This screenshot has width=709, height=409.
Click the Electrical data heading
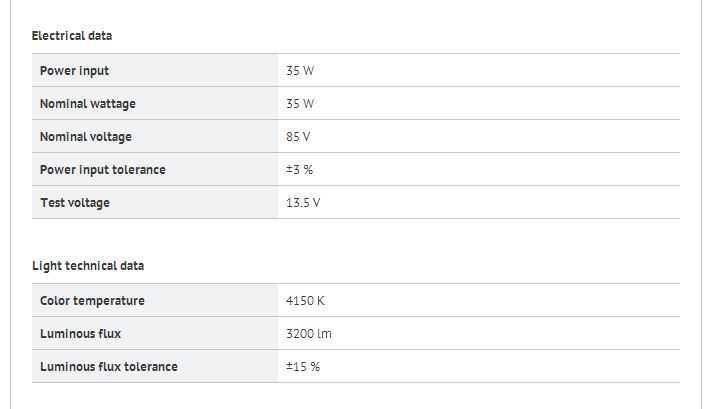click(x=72, y=36)
